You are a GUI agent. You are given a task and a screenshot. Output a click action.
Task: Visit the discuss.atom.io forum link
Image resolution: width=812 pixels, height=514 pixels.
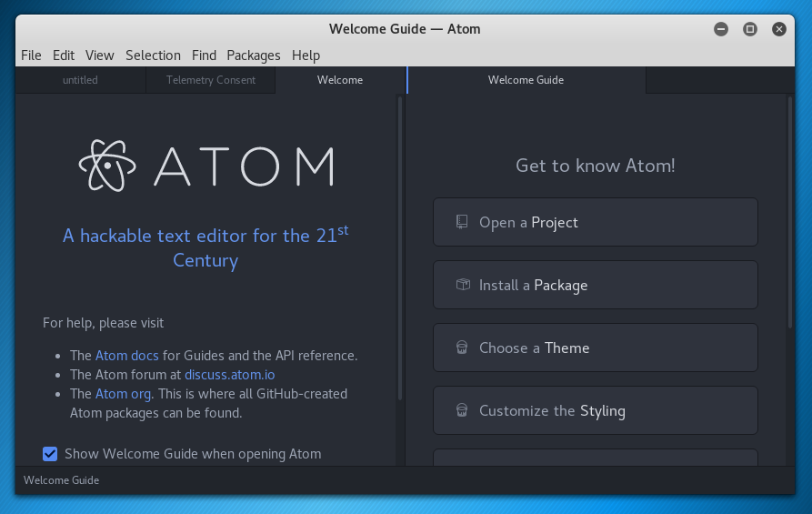click(230, 375)
